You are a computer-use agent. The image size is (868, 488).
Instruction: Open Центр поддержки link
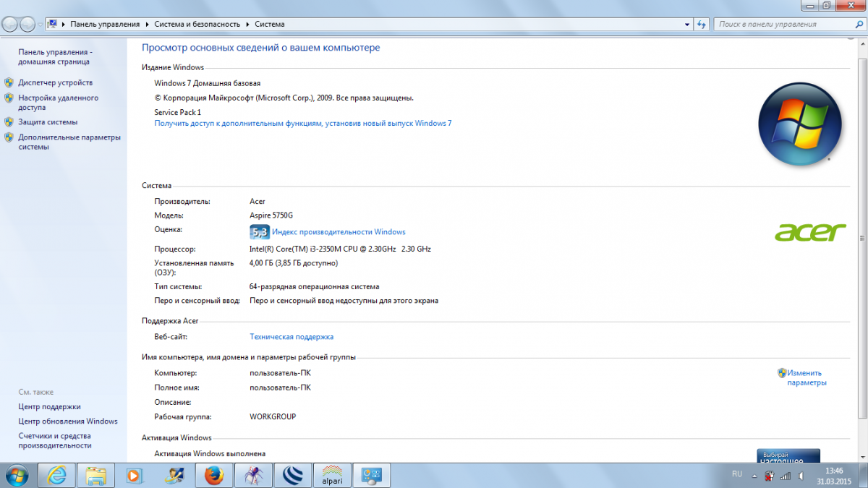50,406
